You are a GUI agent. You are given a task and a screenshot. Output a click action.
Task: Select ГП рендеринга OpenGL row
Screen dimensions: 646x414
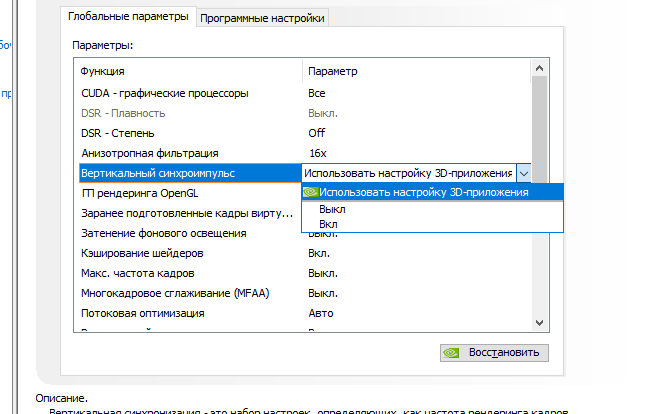pyautogui.click(x=190, y=193)
